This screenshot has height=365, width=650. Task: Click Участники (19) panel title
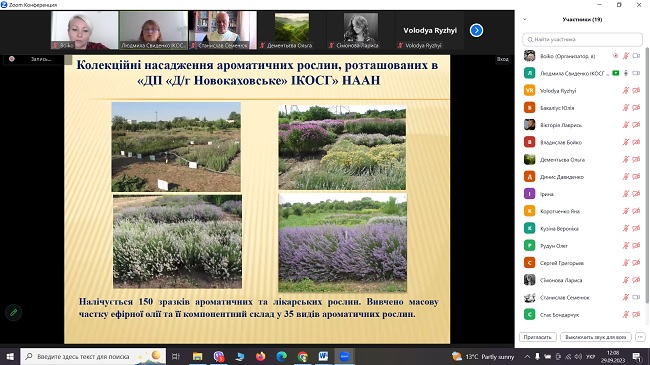(582, 19)
